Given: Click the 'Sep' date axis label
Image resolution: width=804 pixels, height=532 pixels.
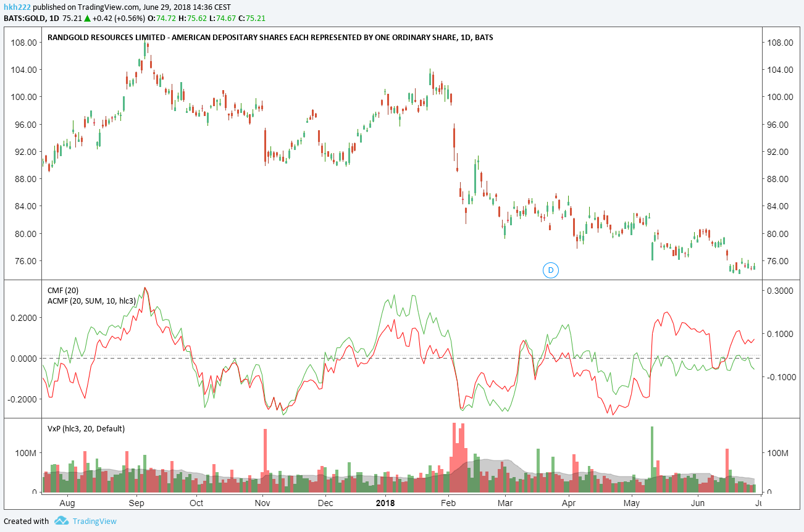Looking at the screenshot, I should [x=136, y=503].
